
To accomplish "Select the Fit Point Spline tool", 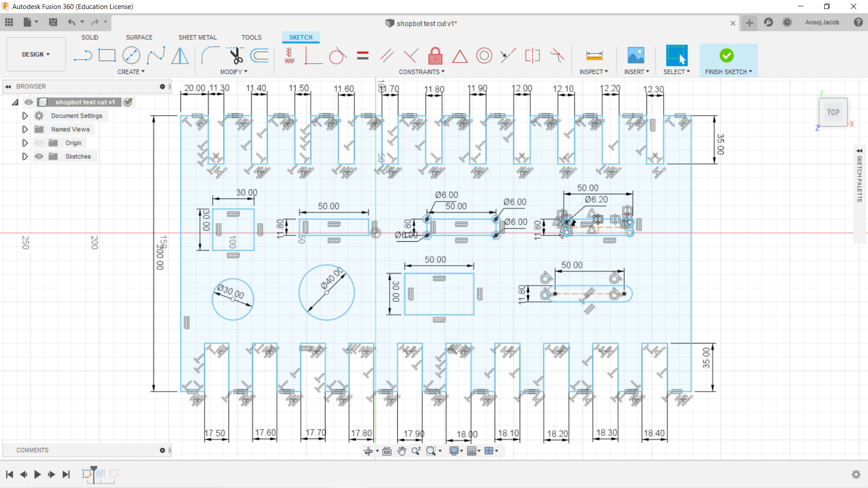I will pyautogui.click(x=156, y=56).
